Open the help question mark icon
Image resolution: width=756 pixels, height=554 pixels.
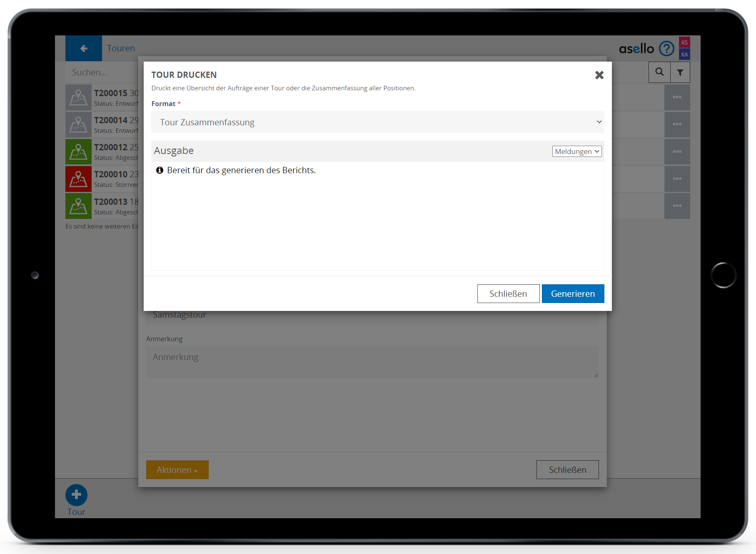click(x=666, y=49)
